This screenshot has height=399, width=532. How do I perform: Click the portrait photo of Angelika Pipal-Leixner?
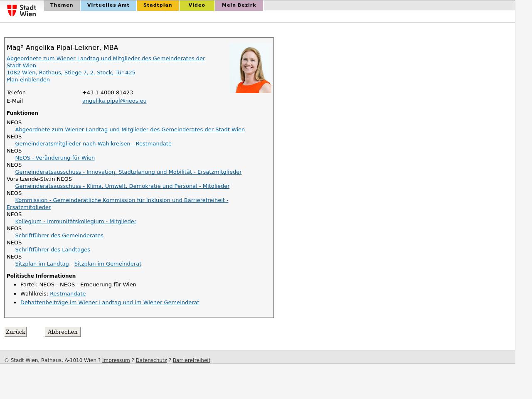click(251, 68)
